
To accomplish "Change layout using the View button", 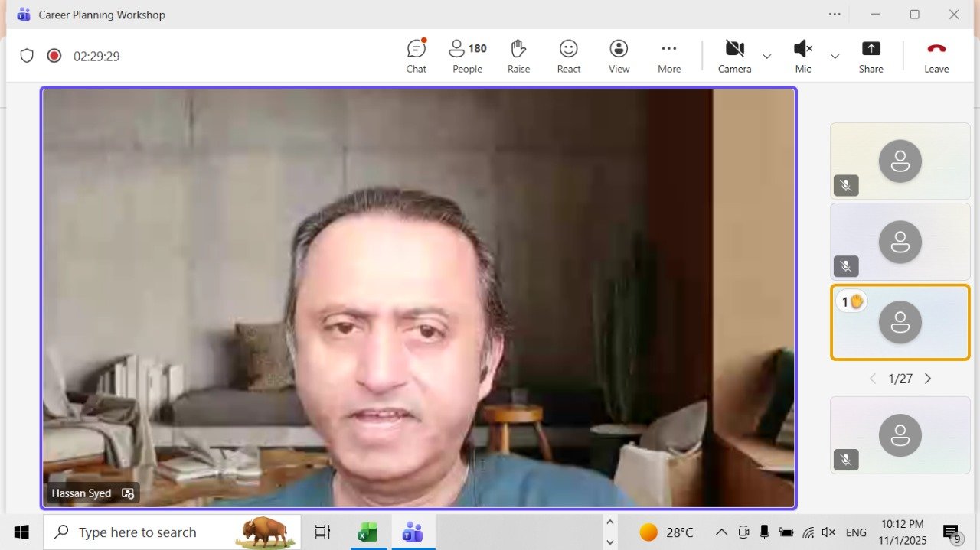I will pos(619,57).
